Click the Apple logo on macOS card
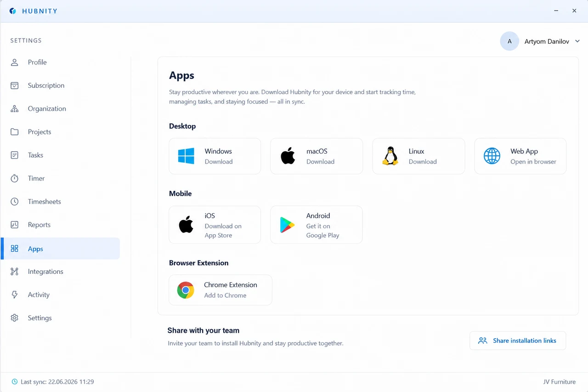The image size is (588, 392). [x=288, y=156]
